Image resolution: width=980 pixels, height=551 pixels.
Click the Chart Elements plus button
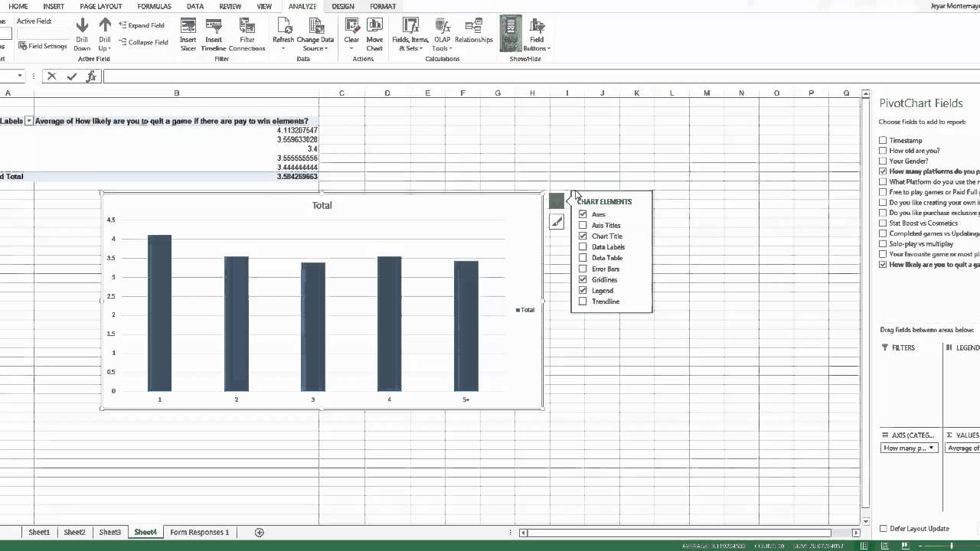pyautogui.click(x=557, y=201)
